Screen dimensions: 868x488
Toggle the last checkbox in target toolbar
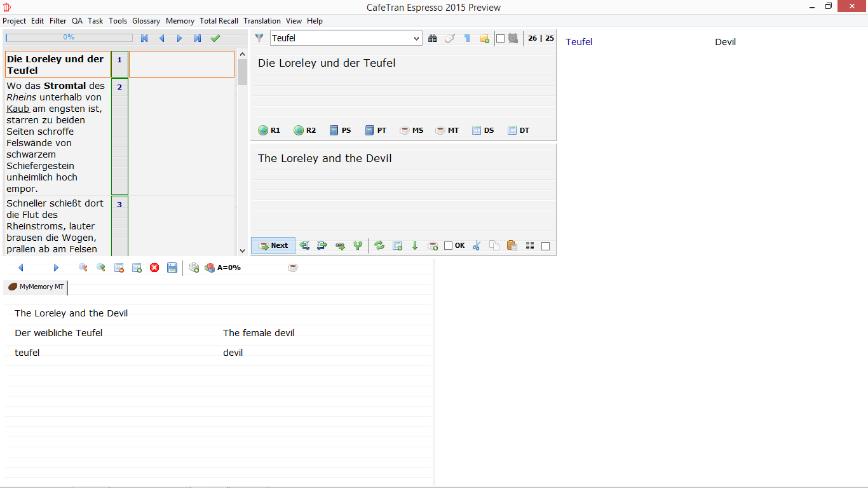click(x=545, y=246)
